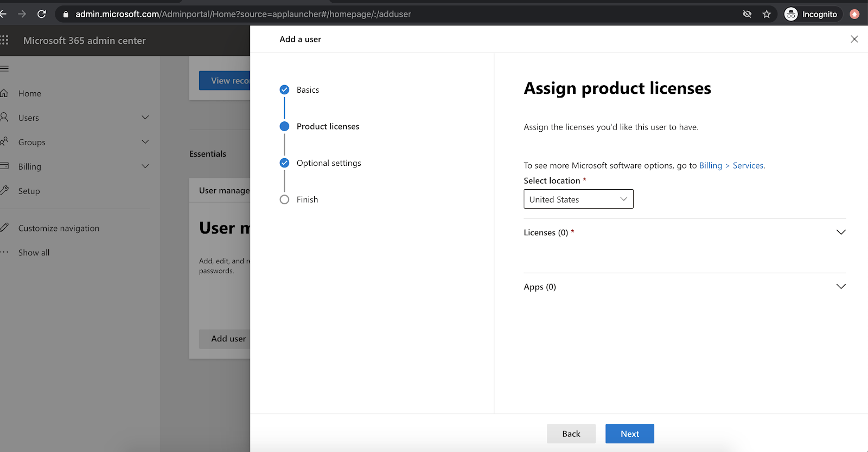Screen dimensions: 868x452
Task: Open Home in the sidebar
Action: coord(30,93)
